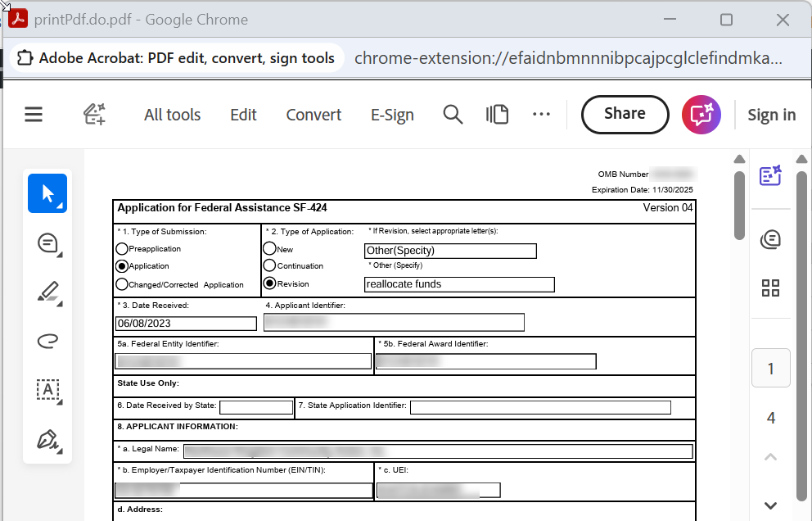Click the Sign in link
This screenshot has width=812, height=521.
click(x=771, y=115)
